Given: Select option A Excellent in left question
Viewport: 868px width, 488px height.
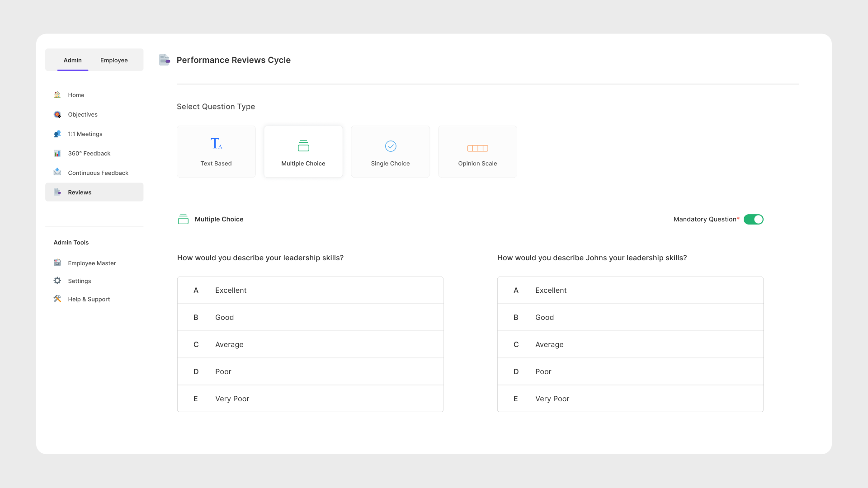Looking at the screenshot, I should coord(310,290).
